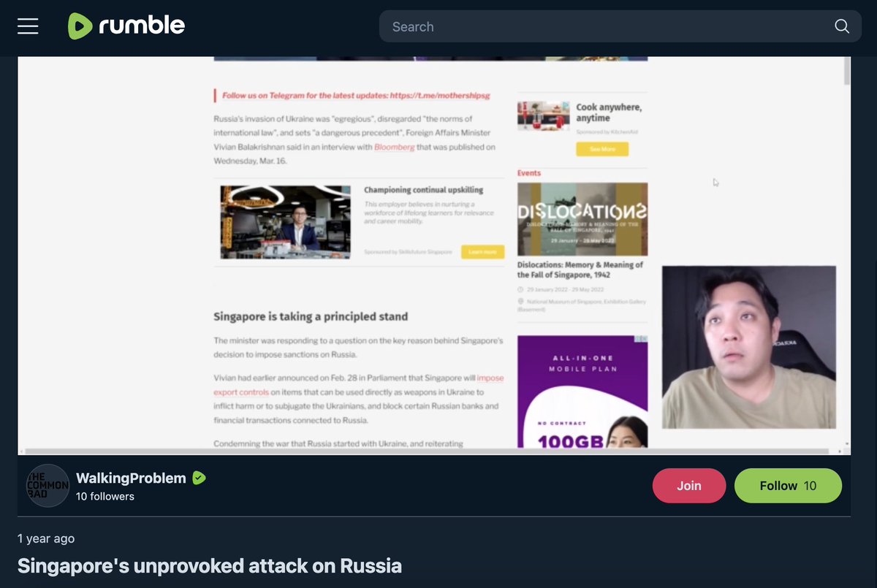Click the green verified badge
Screen dimensions: 877x588
(x=199, y=478)
